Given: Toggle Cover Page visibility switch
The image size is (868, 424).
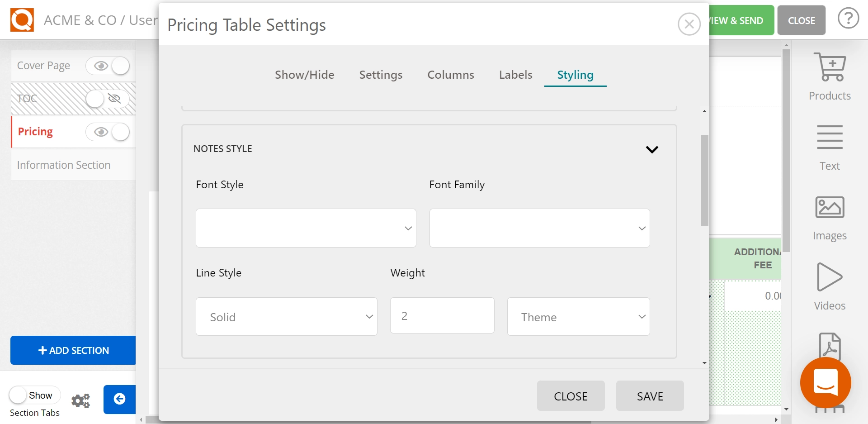Looking at the screenshot, I should tap(108, 66).
